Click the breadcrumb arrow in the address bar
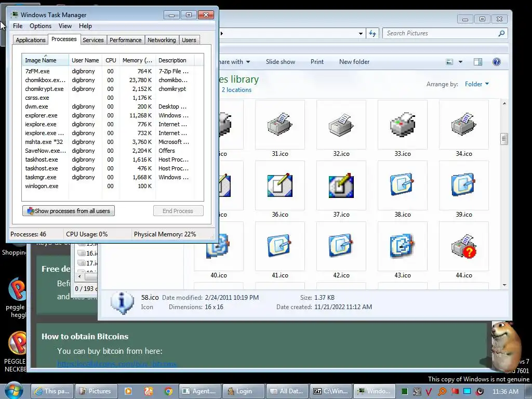 coord(222,33)
